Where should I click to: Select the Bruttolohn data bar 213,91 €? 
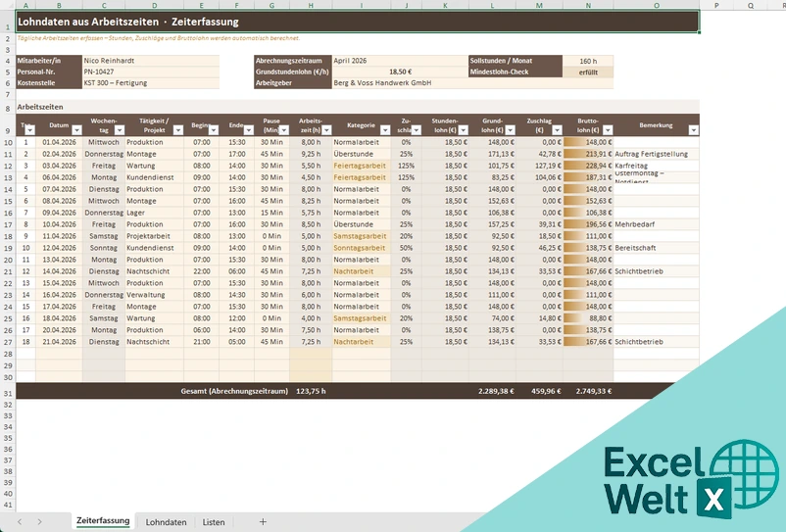[588, 154]
